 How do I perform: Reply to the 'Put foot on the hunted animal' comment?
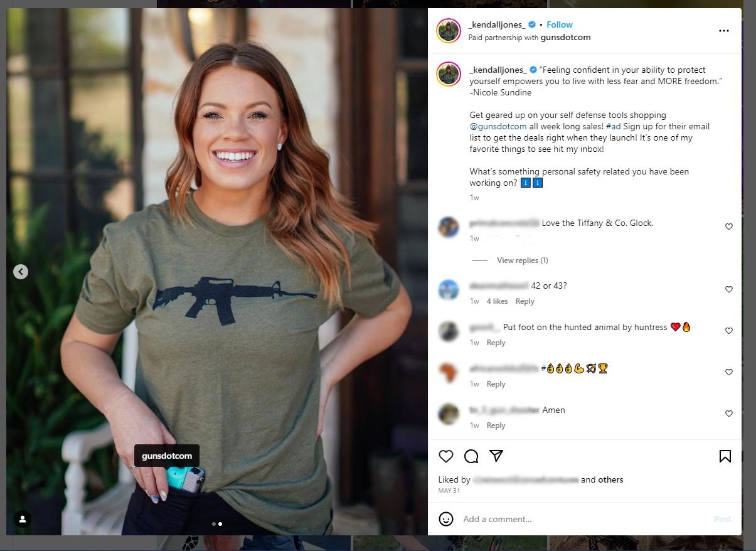pos(496,342)
